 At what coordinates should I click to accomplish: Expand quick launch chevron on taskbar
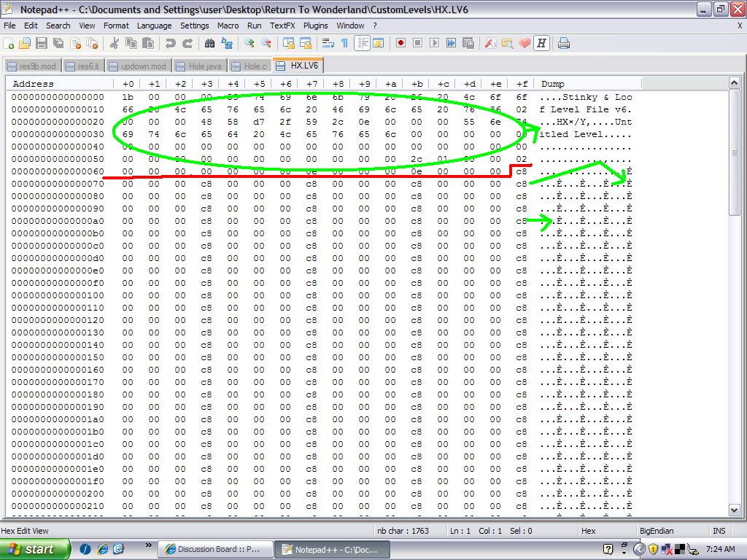coord(148,545)
